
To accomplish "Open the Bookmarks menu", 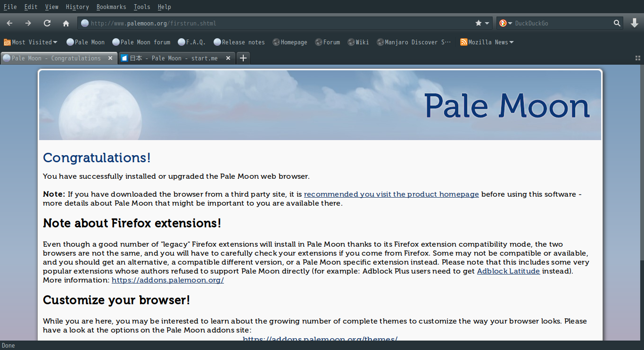I will point(111,7).
